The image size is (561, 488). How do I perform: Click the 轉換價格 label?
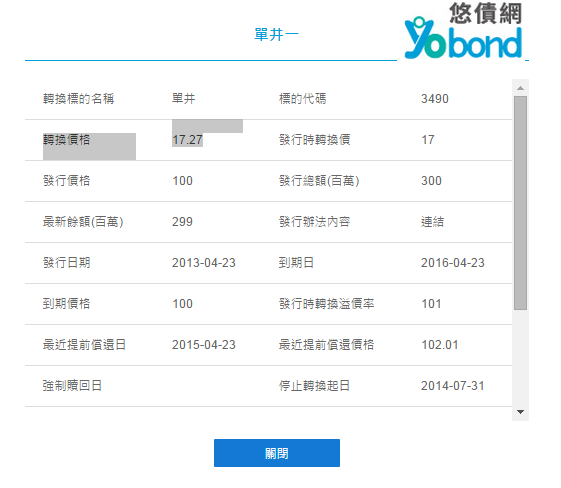(x=67, y=140)
